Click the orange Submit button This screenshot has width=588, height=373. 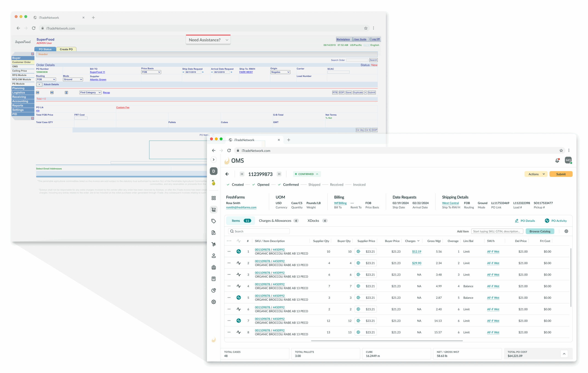click(561, 174)
